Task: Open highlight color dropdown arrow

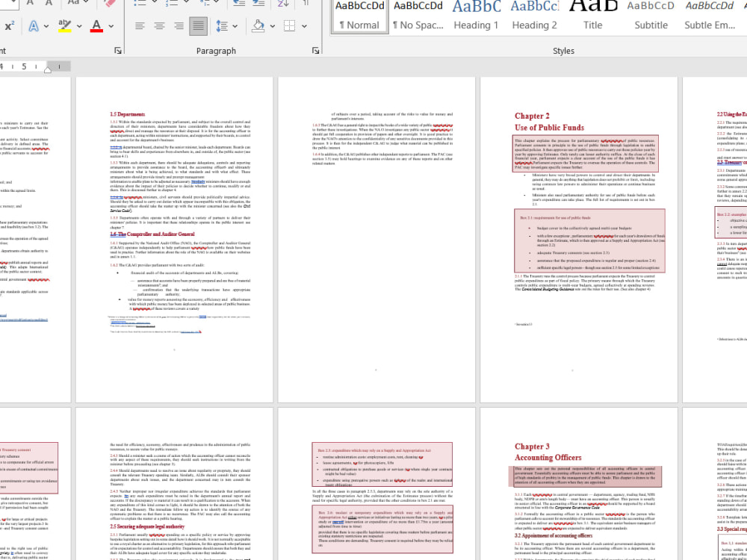Action: (79, 26)
